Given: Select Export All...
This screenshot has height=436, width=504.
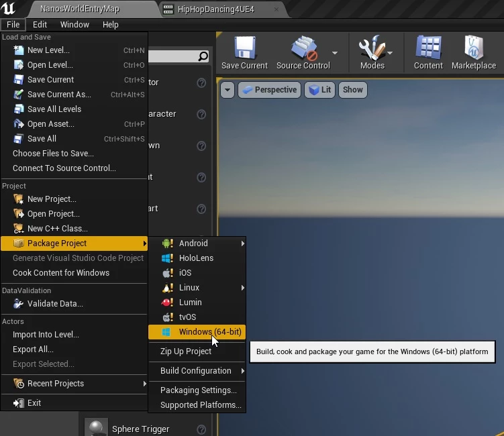Looking at the screenshot, I should (x=74, y=349).
